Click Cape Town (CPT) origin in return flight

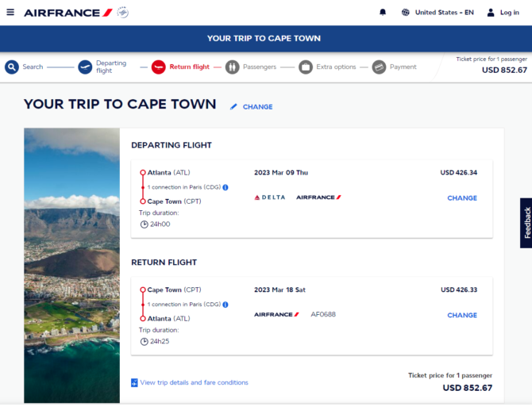(x=174, y=289)
